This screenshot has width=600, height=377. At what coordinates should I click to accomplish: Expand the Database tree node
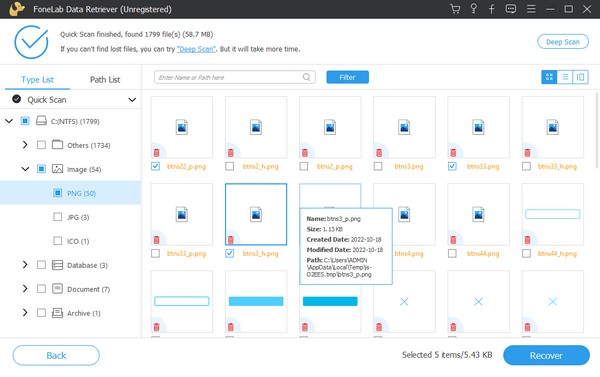tap(25, 265)
